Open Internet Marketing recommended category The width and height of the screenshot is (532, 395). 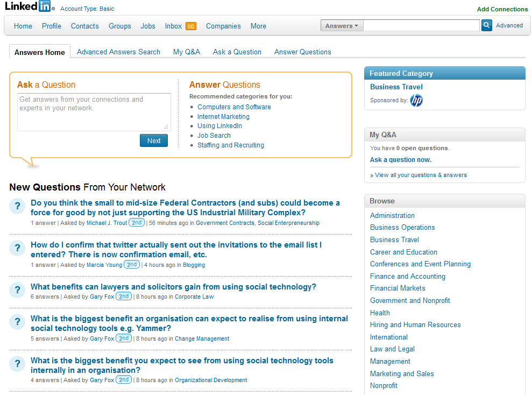223,116
